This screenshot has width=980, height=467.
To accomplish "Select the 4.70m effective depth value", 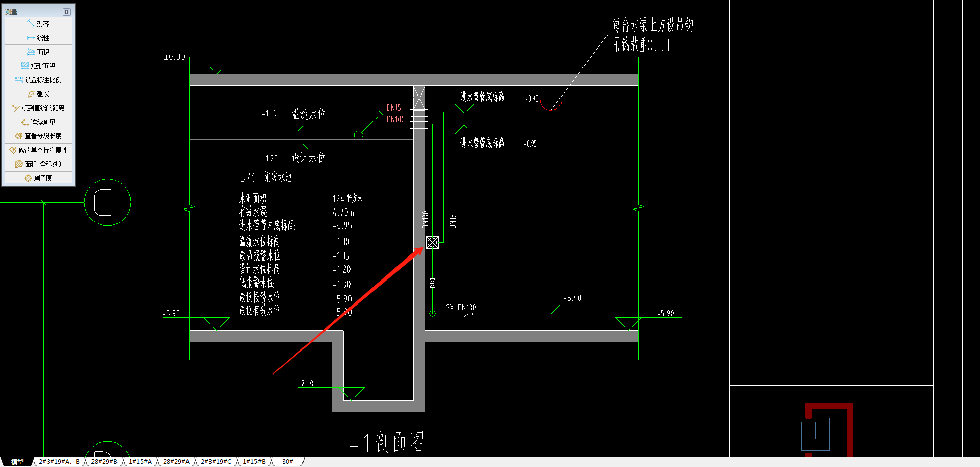I will click(x=343, y=212).
